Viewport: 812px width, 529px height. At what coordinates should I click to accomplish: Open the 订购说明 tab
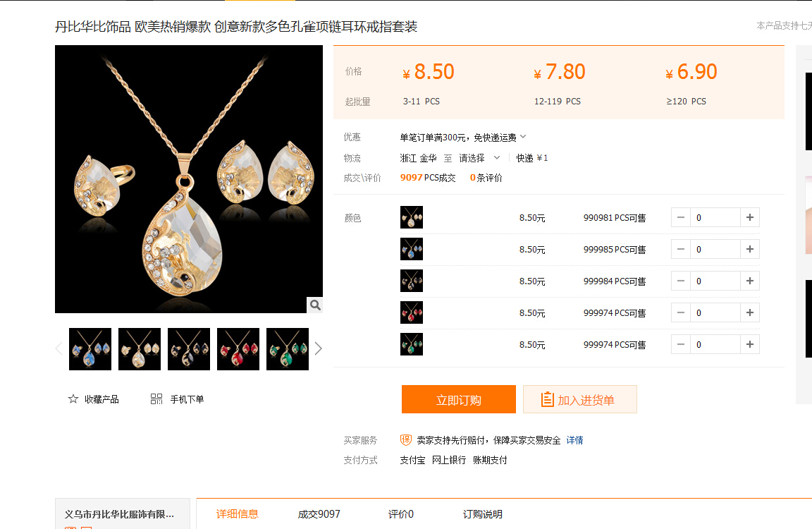(x=483, y=514)
